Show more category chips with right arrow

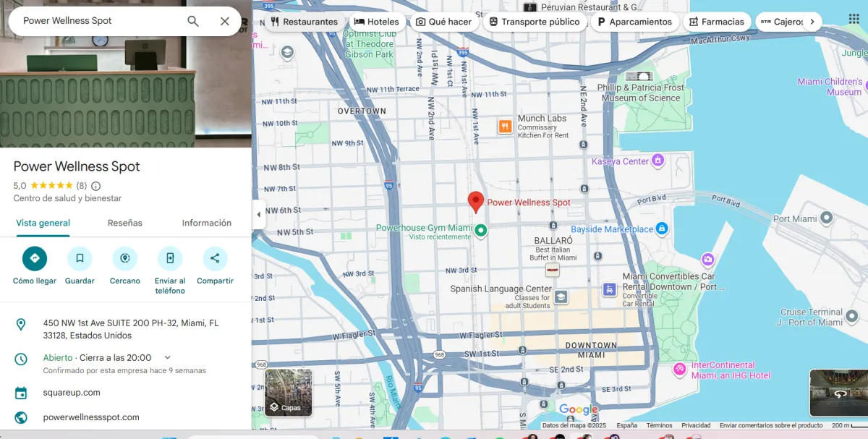(x=812, y=22)
